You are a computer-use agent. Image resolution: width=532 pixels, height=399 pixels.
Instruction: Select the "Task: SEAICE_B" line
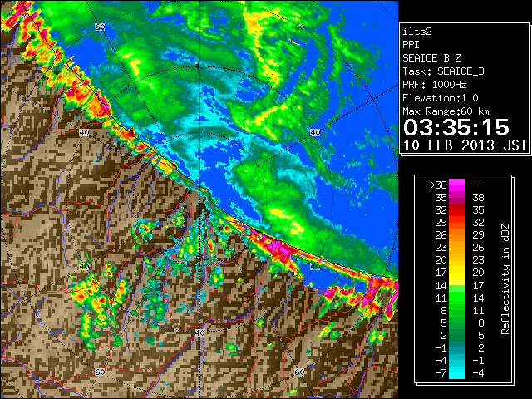(443, 71)
